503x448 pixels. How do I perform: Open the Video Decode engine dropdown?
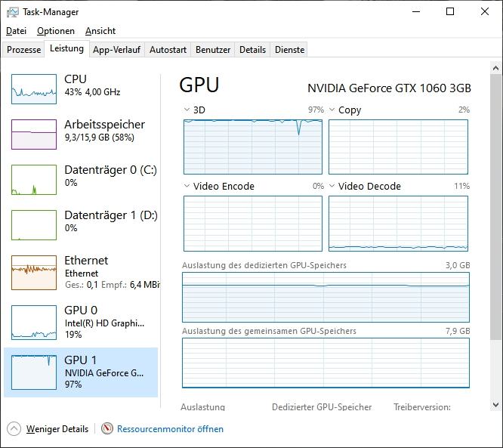pos(332,187)
